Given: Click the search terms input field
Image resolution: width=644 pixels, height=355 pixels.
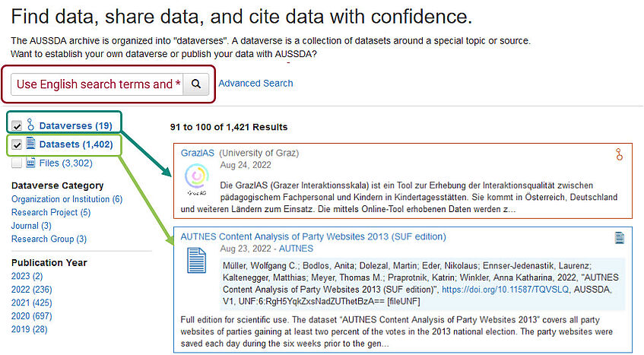Looking at the screenshot, I should click(x=97, y=84).
